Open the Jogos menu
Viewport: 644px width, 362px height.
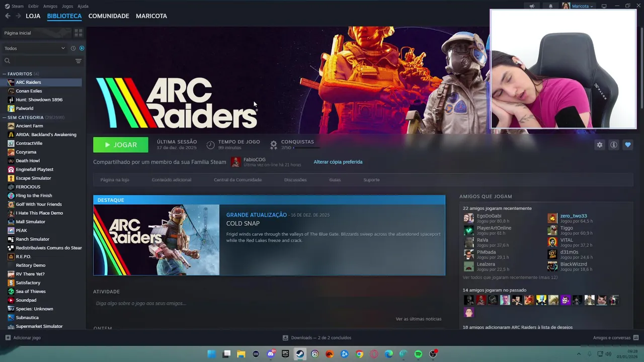coord(67,6)
